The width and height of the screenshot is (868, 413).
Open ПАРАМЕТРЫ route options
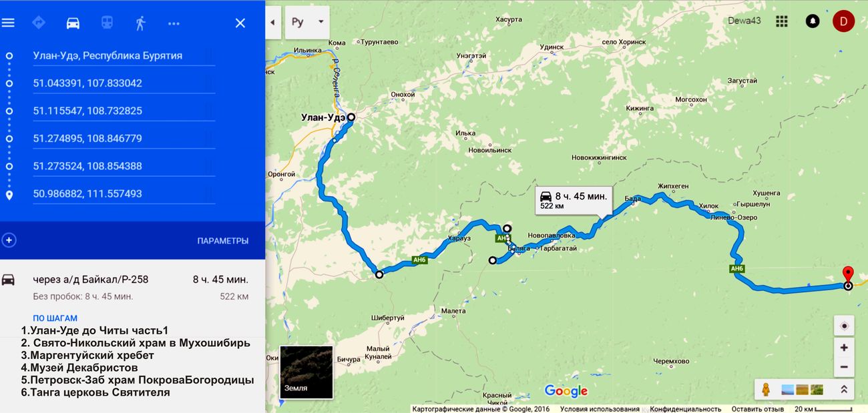click(223, 241)
